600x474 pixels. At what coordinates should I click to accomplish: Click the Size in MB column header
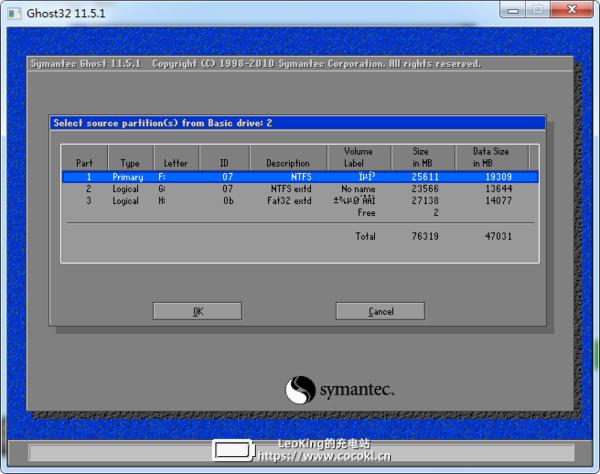422,157
